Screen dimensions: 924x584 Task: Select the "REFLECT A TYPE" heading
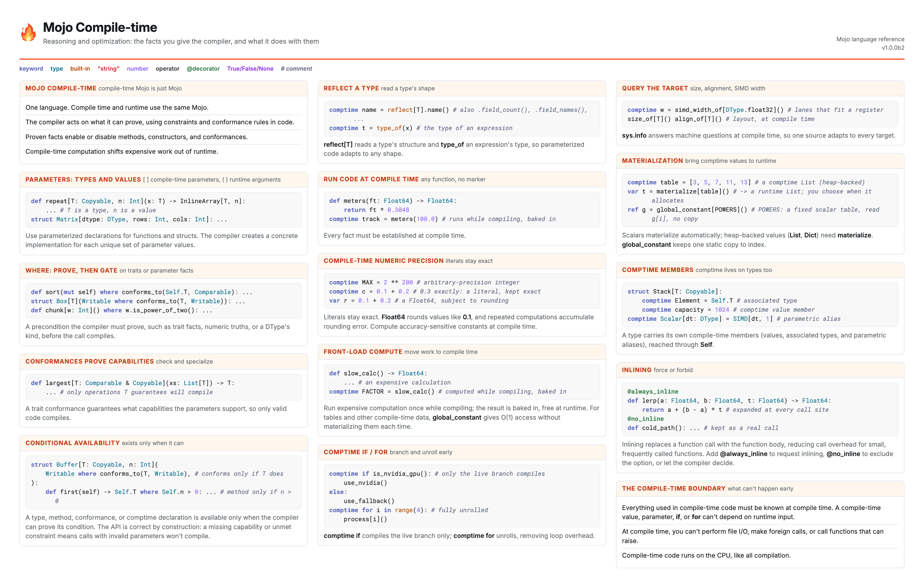coord(351,88)
